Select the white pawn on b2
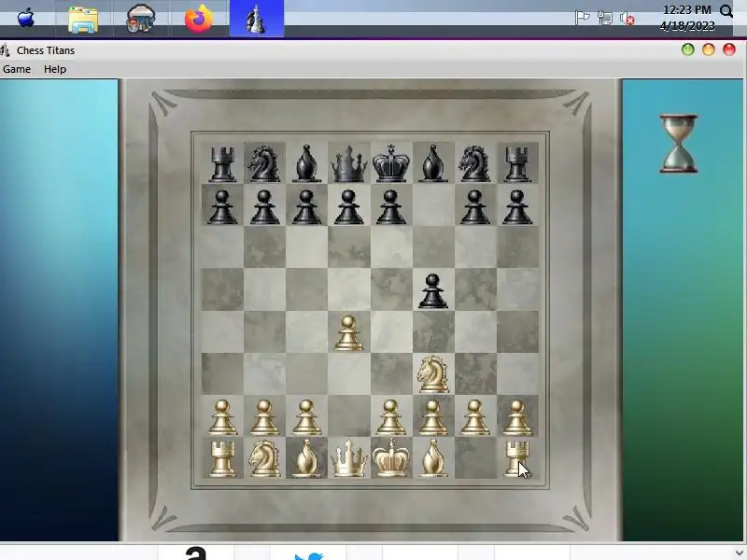This screenshot has width=747, height=560. click(264, 417)
